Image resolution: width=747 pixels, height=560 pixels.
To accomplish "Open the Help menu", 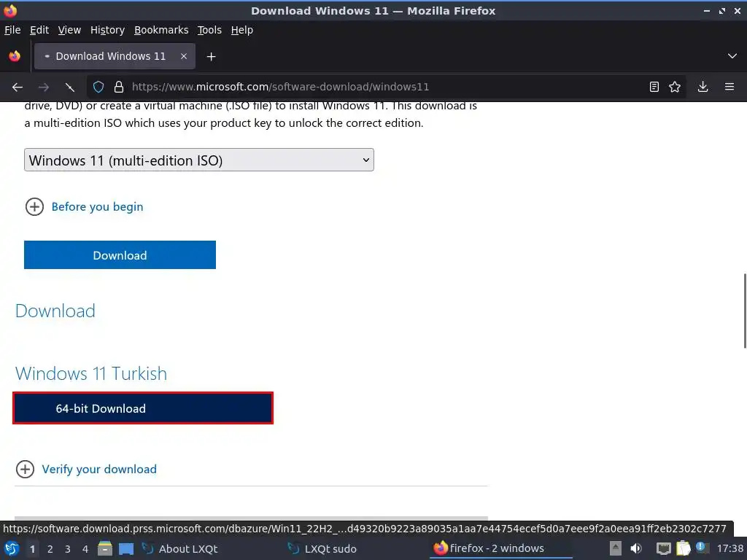I will point(242,30).
